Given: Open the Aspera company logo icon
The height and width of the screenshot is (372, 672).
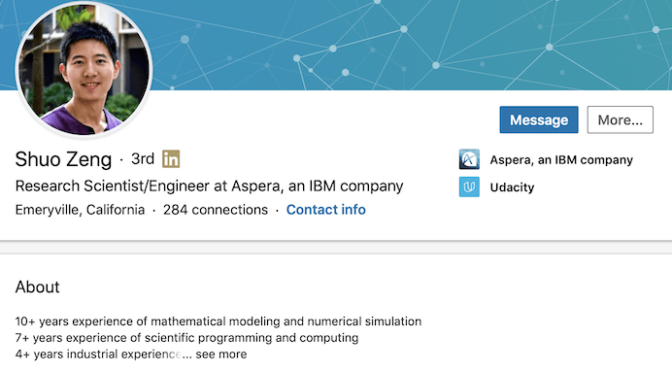Looking at the screenshot, I should [x=469, y=159].
